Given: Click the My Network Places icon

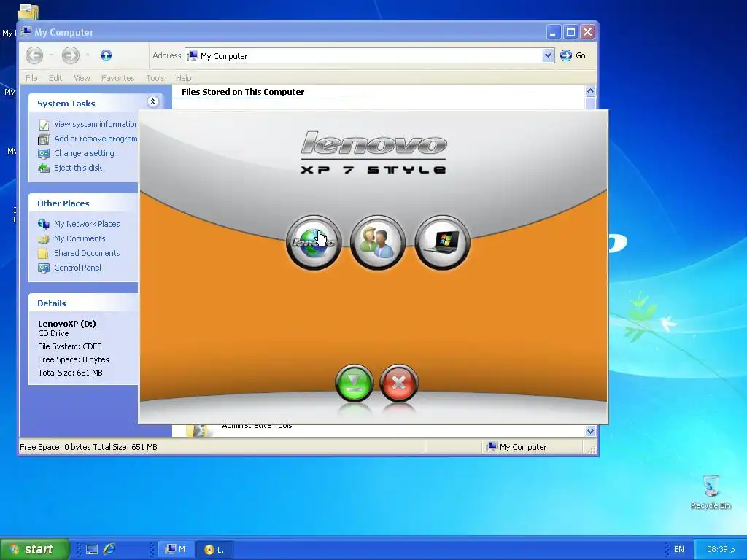Looking at the screenshot, I should click(44, 224).
